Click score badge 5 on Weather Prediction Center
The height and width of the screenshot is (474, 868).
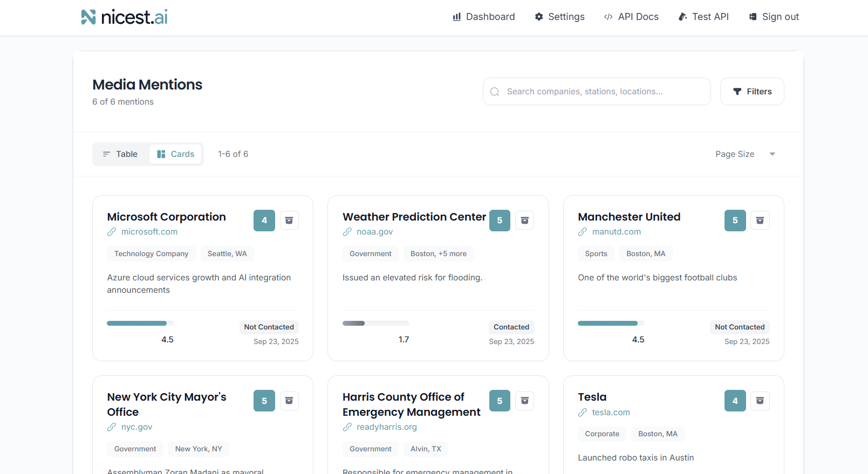500,221
